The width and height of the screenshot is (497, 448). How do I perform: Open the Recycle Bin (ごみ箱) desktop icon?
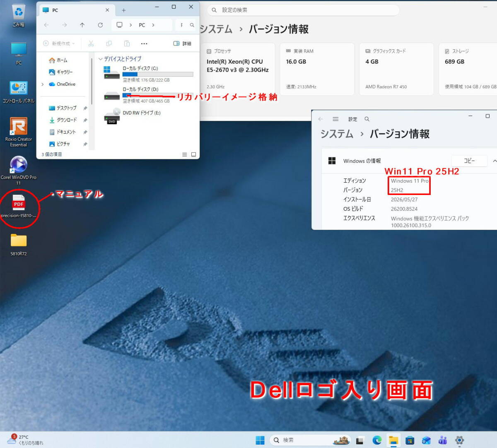[19, 15]
